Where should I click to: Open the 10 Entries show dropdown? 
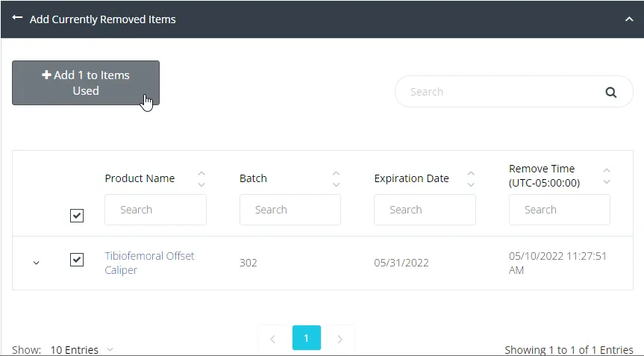(x=81, y=350)
